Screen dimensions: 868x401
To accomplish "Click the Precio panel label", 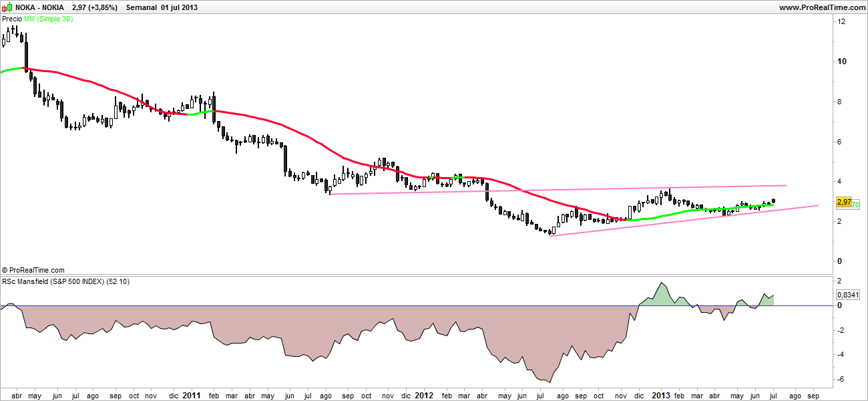I will [x=12, y=19].
